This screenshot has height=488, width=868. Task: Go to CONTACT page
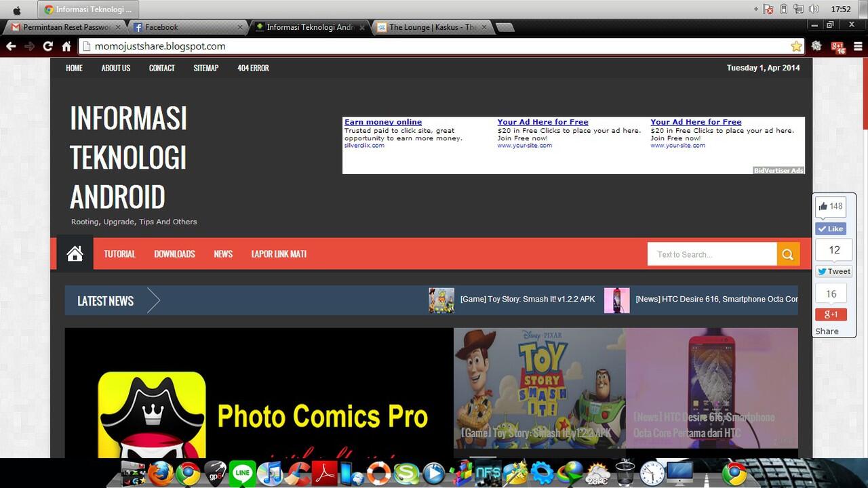click(162, 68)
